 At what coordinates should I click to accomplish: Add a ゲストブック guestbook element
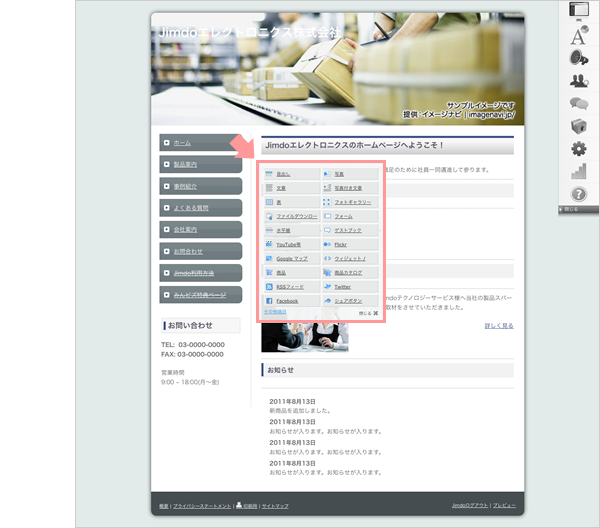(x=350, y=230)
